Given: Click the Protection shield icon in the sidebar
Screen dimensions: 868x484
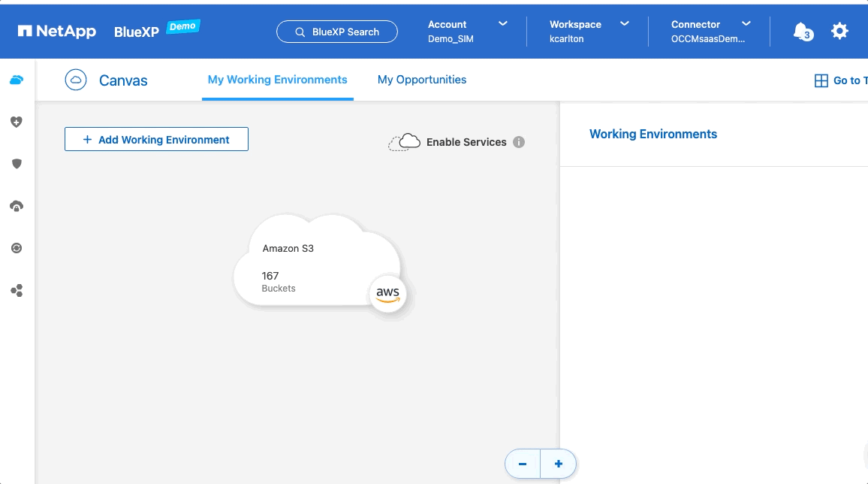Looking at the screenshot, I should coord(17,163).
